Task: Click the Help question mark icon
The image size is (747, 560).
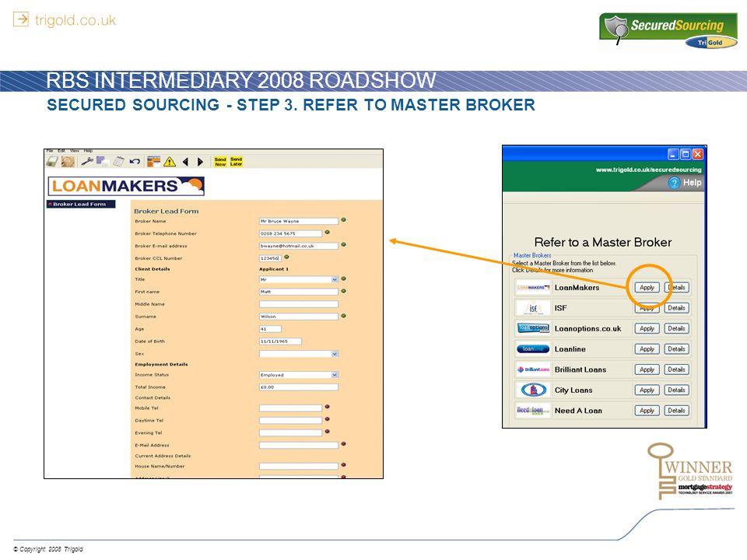Action: click(x=674, y=183)
